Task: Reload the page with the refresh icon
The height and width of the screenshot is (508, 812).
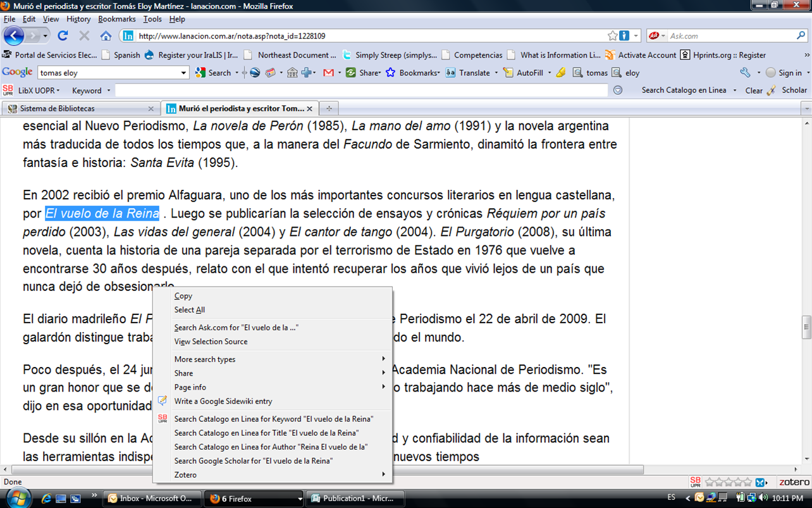Action: [63, 36]
